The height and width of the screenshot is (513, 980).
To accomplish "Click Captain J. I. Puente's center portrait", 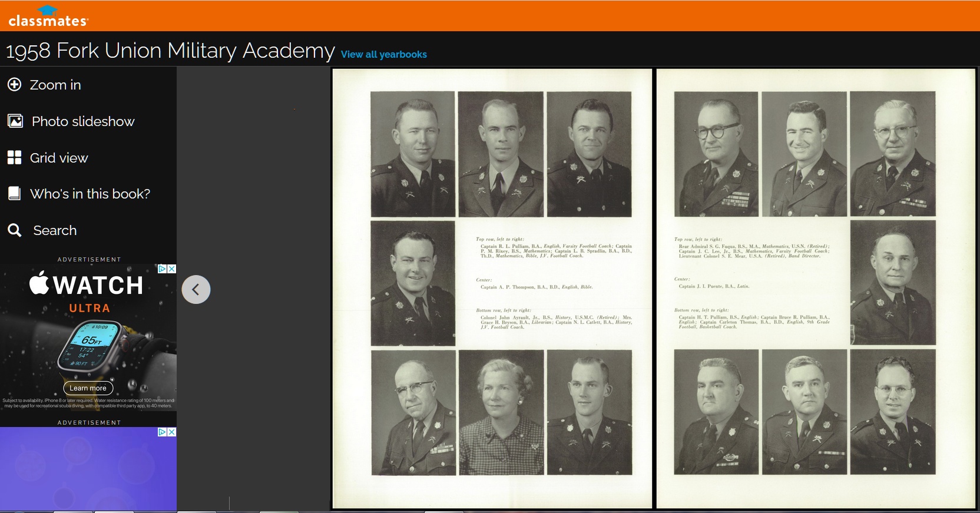I will coord(893,283).
